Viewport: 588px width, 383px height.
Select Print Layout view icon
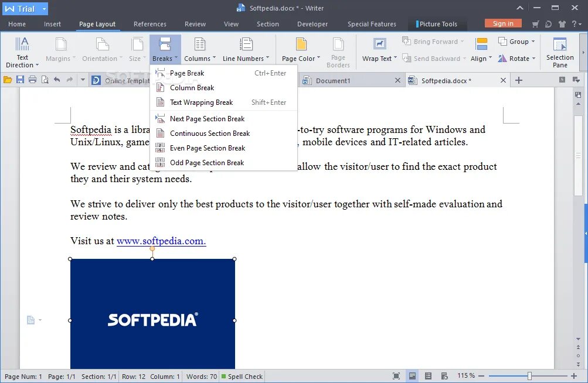(x=412, y=376)
